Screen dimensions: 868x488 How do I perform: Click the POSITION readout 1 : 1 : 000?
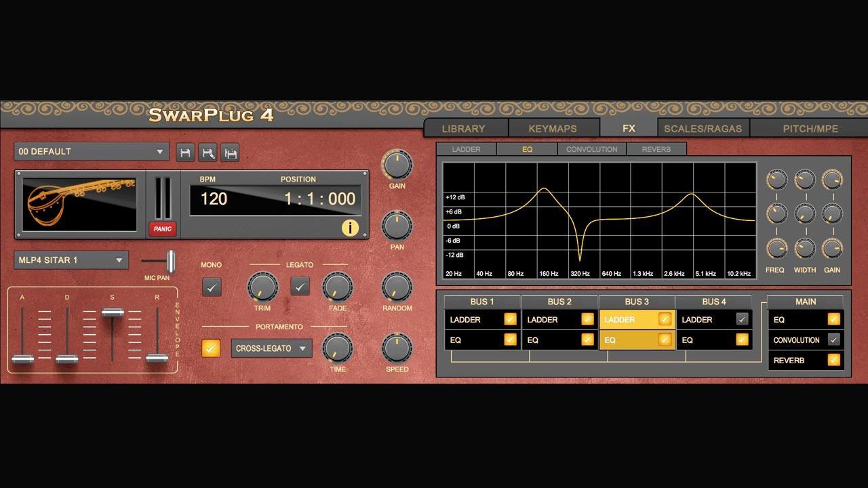point(319,199)
